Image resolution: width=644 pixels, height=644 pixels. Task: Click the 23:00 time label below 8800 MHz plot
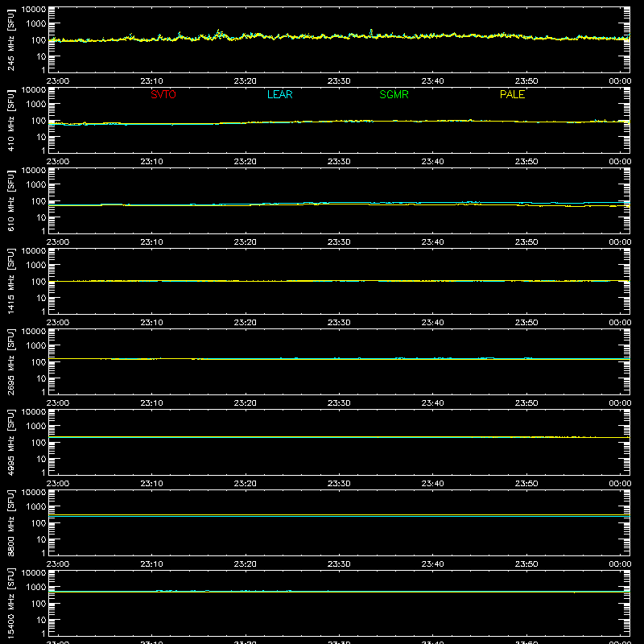pyautogui.click(x=58, y=564)
